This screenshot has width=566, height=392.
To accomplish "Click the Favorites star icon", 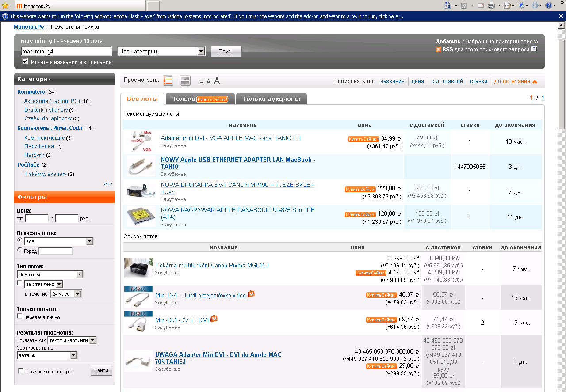I will pos(5,6).
